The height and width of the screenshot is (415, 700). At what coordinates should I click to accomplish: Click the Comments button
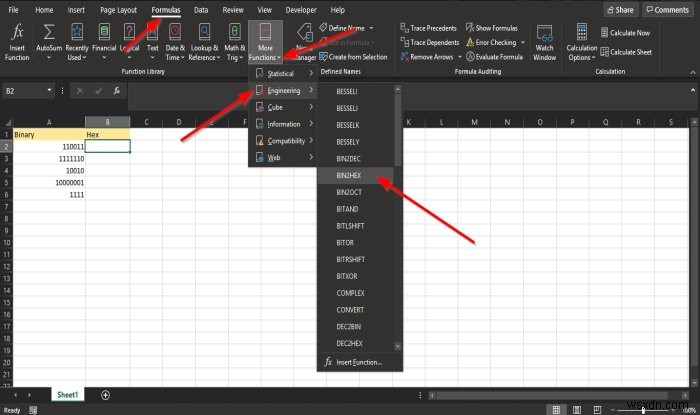pyautogui.click(x=668, y=10)
